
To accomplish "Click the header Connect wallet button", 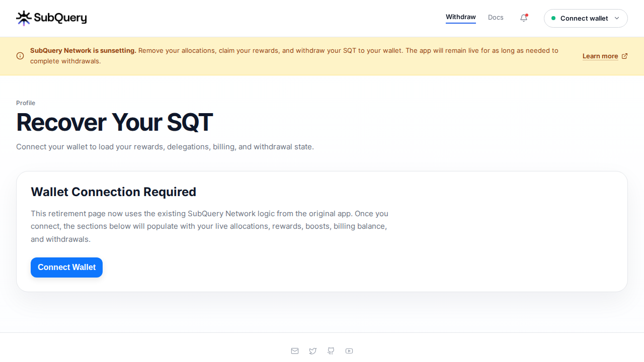I will [x=586, y=18].
